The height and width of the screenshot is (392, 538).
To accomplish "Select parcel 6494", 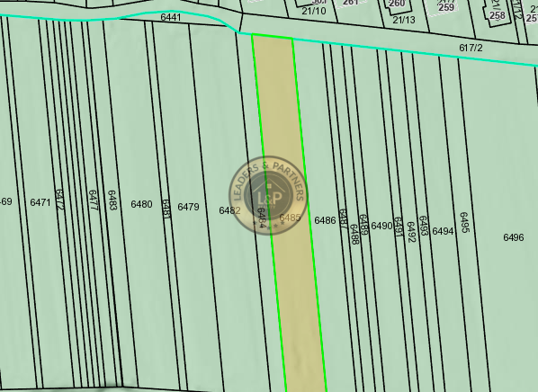I will 443,231.
